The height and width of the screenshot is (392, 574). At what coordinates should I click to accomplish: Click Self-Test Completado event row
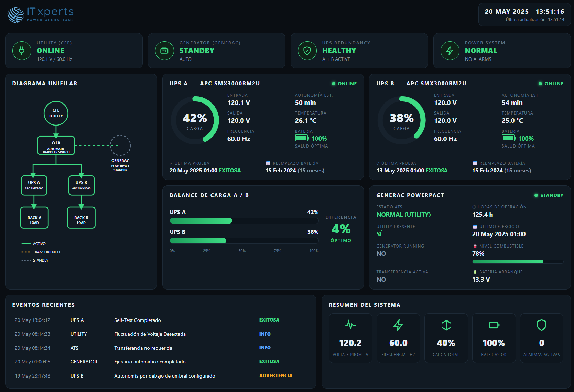pos(161,320)
